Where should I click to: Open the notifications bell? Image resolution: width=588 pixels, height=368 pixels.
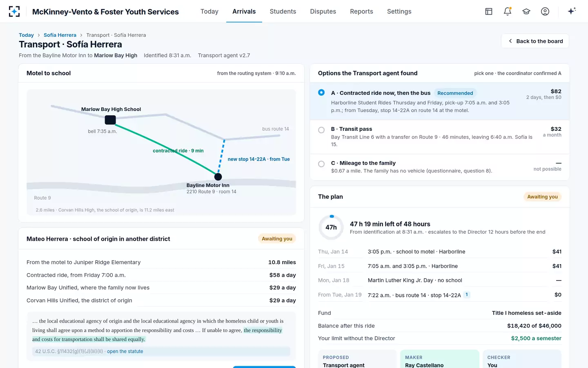point(508,11)
